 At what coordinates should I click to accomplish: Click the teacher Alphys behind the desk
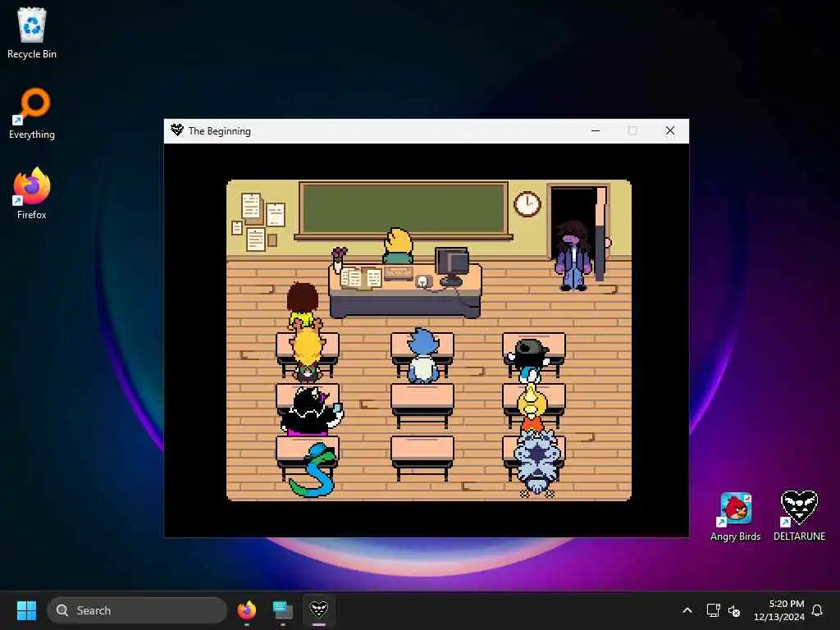(398, 245)
